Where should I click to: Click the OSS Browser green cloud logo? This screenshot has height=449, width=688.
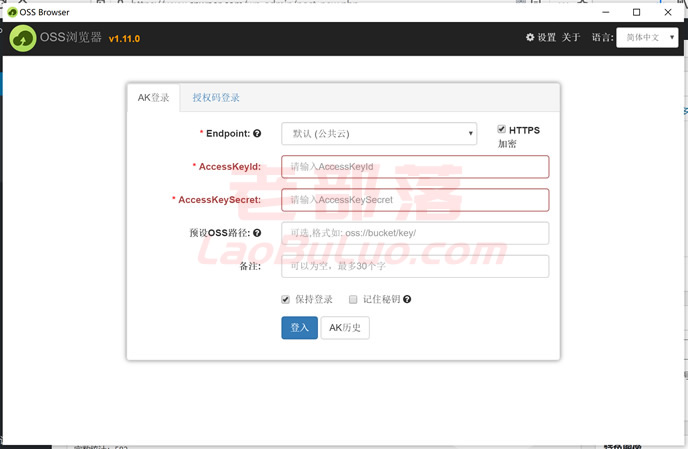click(23, 38)
